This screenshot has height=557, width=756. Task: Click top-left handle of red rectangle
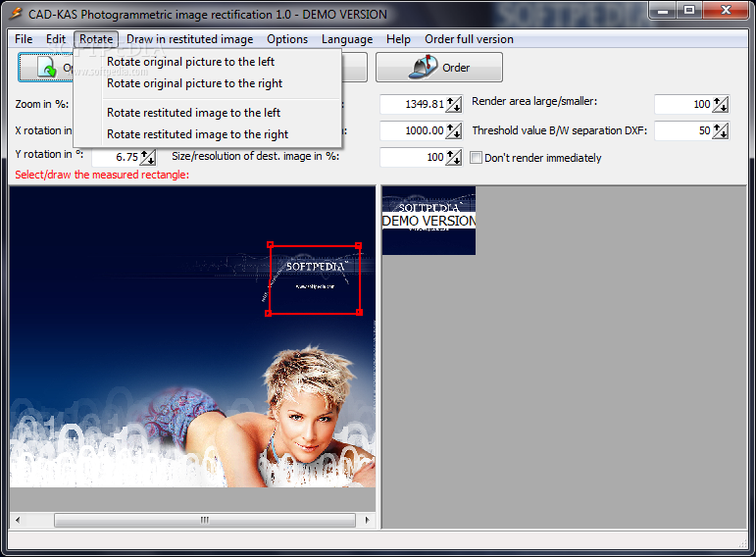270,245
